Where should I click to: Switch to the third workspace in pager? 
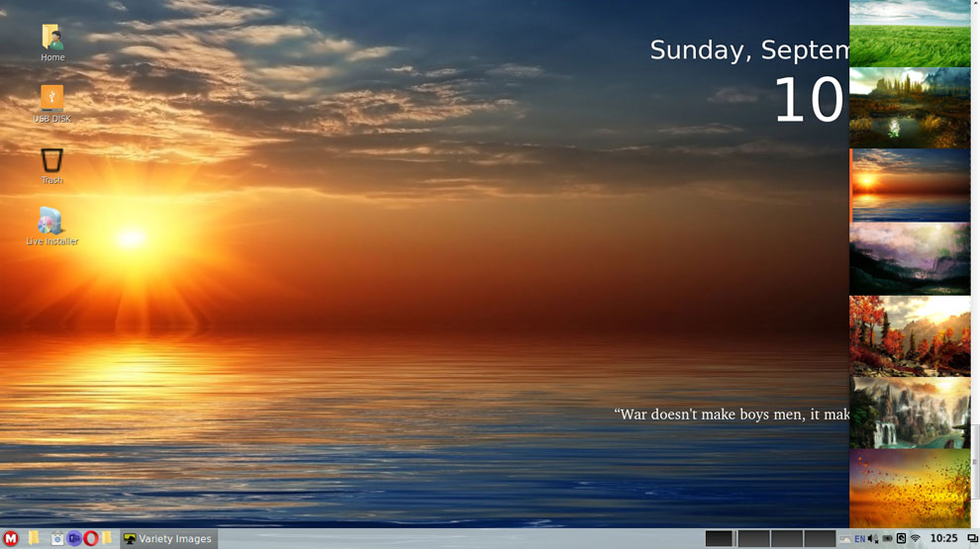pos(787,538)
